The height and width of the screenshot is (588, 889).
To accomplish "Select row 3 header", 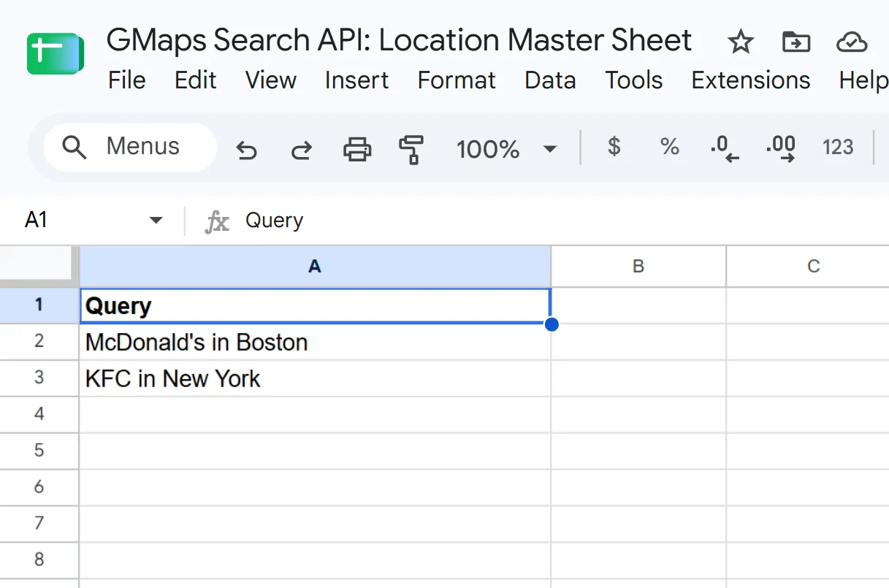I will point(39,378).
